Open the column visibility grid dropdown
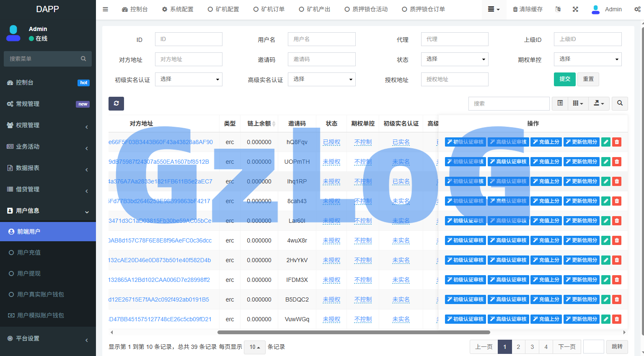Image resolution: width=644 pixels, height=356 pixels. (x=578, y=103)
